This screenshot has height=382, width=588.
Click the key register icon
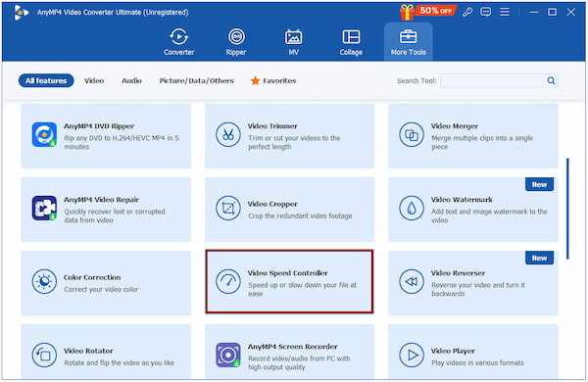466,12
